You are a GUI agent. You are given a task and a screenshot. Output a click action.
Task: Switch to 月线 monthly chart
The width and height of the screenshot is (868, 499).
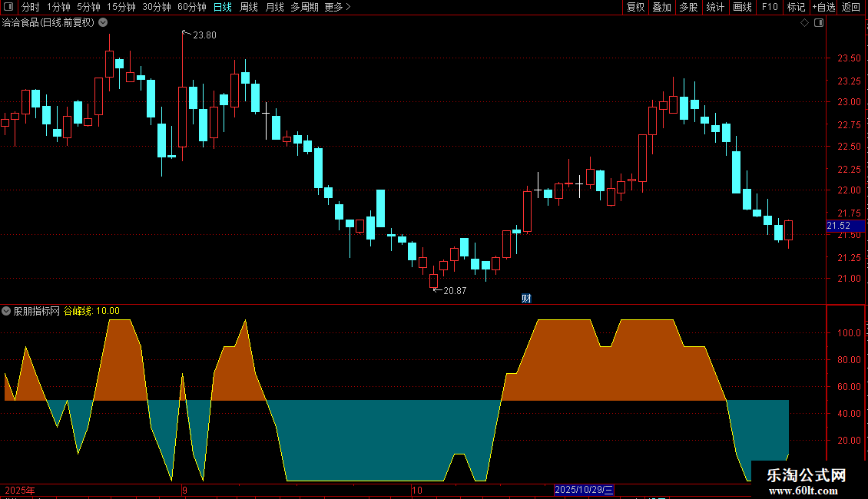click(274, 7)
